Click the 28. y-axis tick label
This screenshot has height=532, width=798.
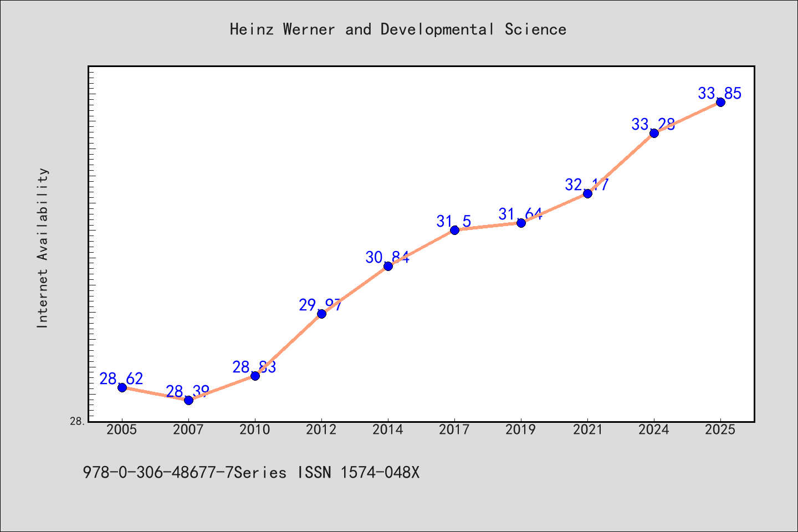point(78,421)
